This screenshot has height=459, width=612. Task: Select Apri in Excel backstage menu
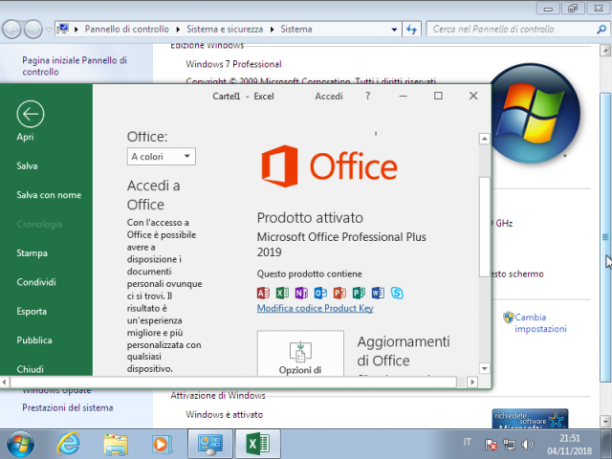coord(25,137)
